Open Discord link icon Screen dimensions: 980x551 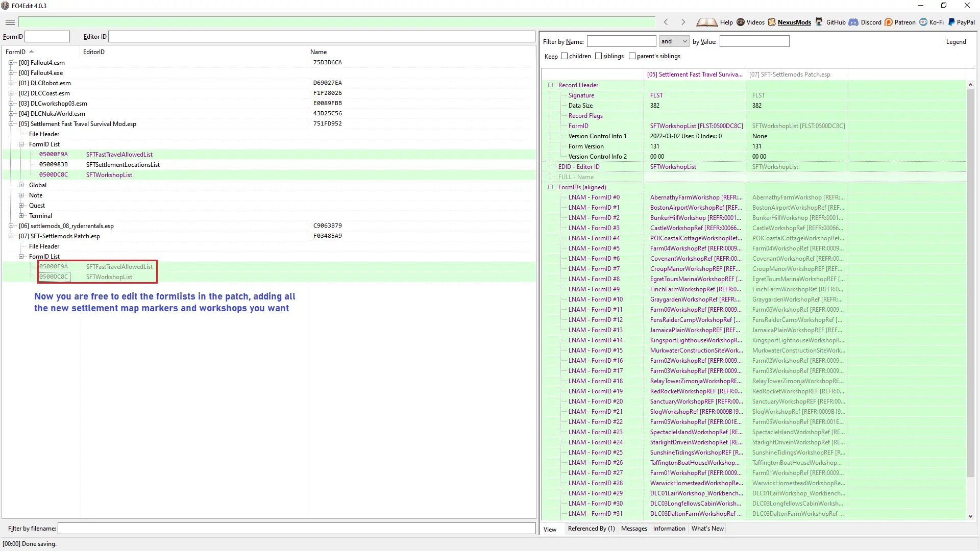pos(853,22)
